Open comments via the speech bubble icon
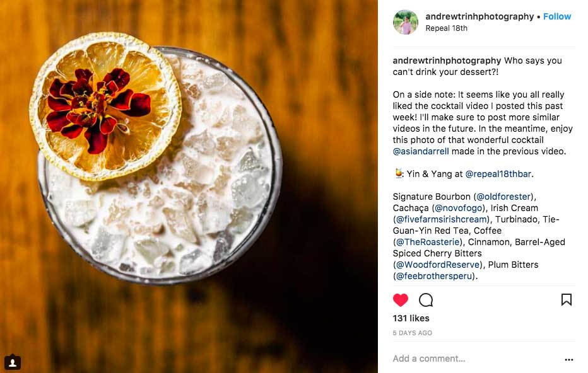 click(x=426, y=300)
